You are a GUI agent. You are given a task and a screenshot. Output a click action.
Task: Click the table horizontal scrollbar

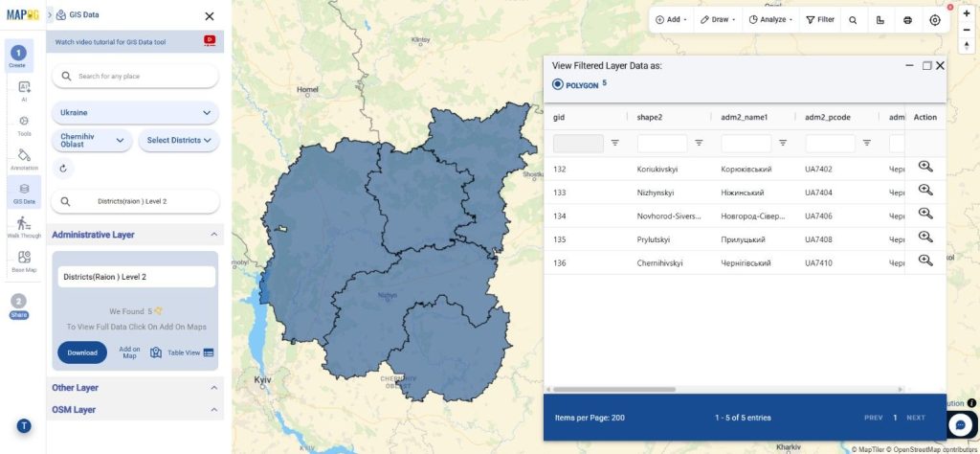coord(613,390)
